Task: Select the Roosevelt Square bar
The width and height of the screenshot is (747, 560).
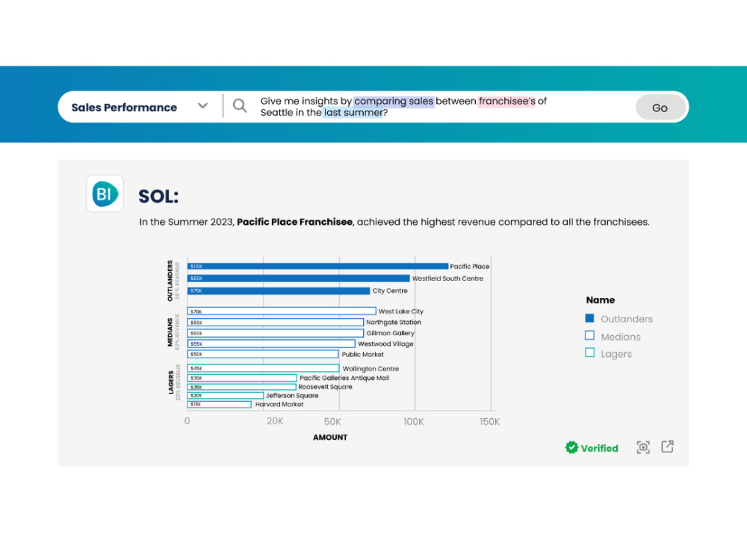Action: [242, 387]
